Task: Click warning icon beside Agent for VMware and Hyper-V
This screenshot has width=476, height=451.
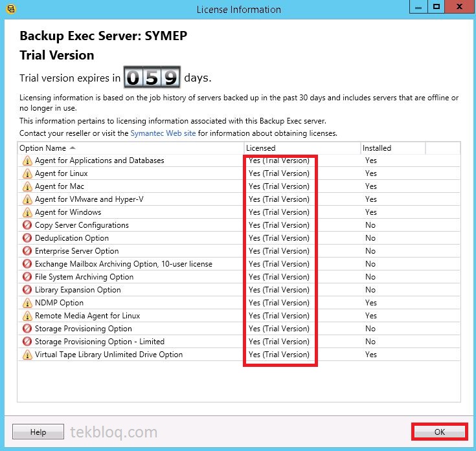Action: coord(27,199)
